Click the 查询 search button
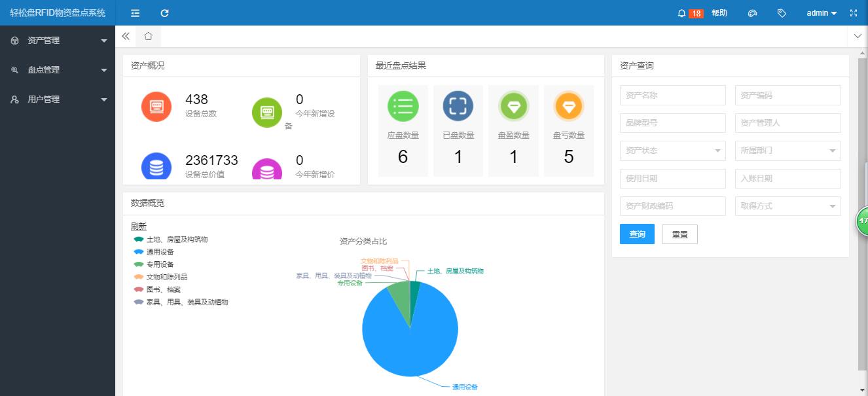Viewport: 868px width, 396px height. click(637, 234)
